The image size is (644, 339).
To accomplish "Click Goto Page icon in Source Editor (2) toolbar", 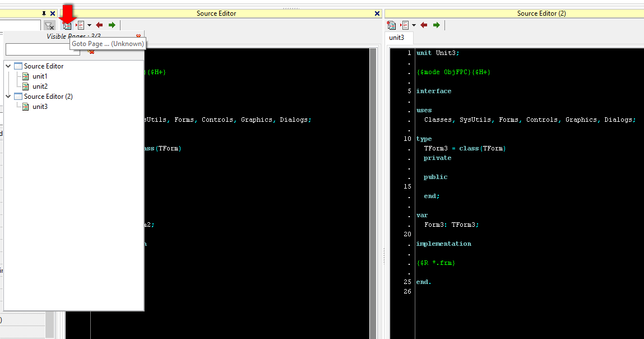I will 391,25.
